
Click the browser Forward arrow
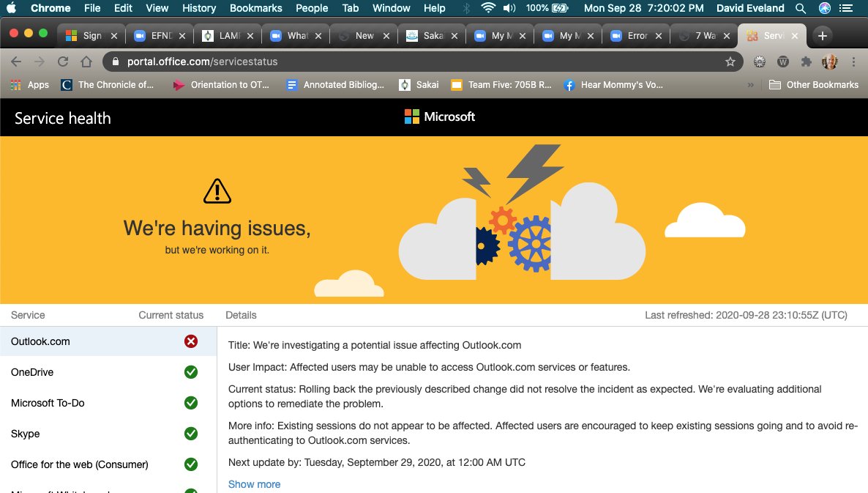point(40,62)
